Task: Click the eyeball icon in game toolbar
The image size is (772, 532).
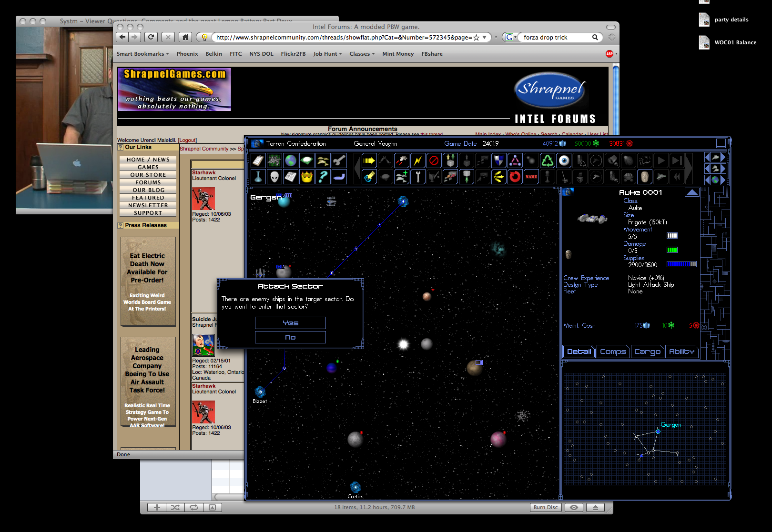Action: pos(564,161)
